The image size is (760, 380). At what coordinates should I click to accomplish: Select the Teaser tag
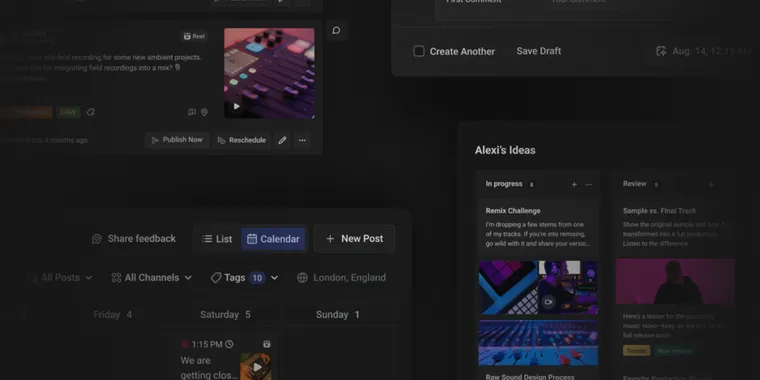(x=636, y=350)
